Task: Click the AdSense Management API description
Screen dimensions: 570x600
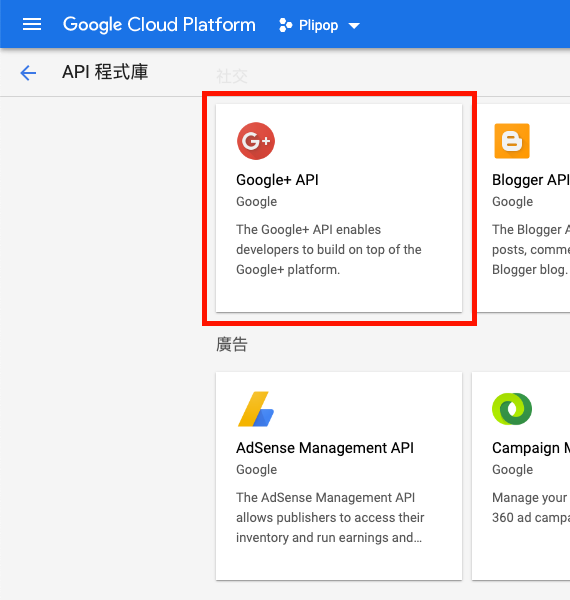Action: (330, 517)
